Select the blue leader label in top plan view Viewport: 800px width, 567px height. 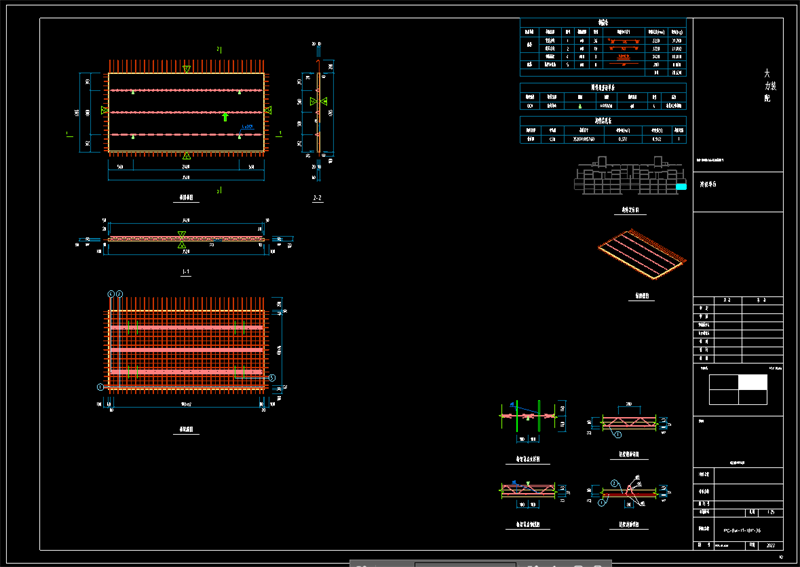click(x=247, y=127)
